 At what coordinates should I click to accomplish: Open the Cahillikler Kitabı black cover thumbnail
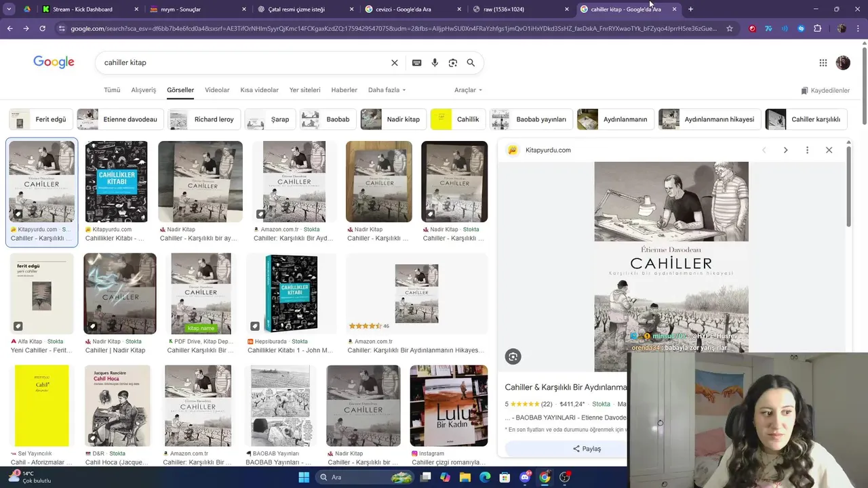pos(116,181)
